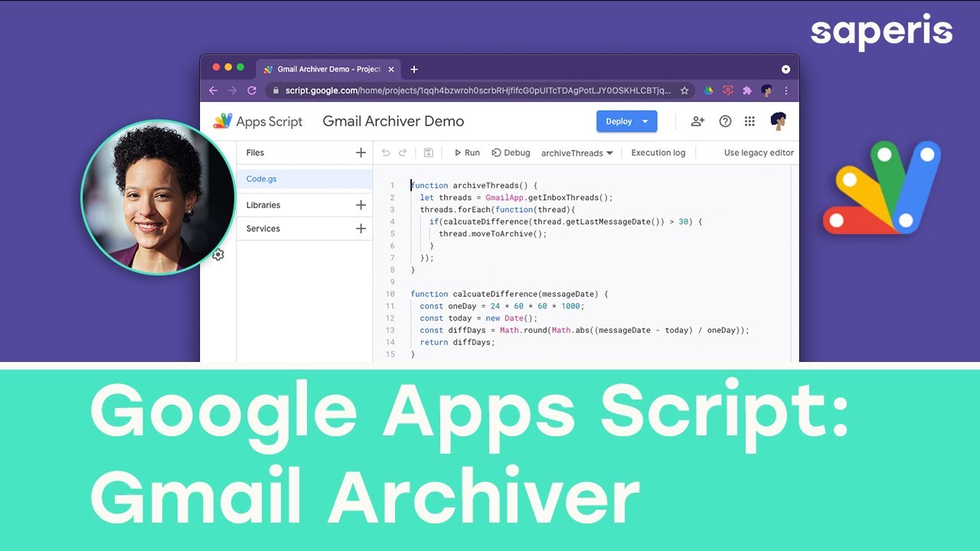Click 'const today = new Date();' line
This screenshot has width=980, height=551.
(479, 318)
